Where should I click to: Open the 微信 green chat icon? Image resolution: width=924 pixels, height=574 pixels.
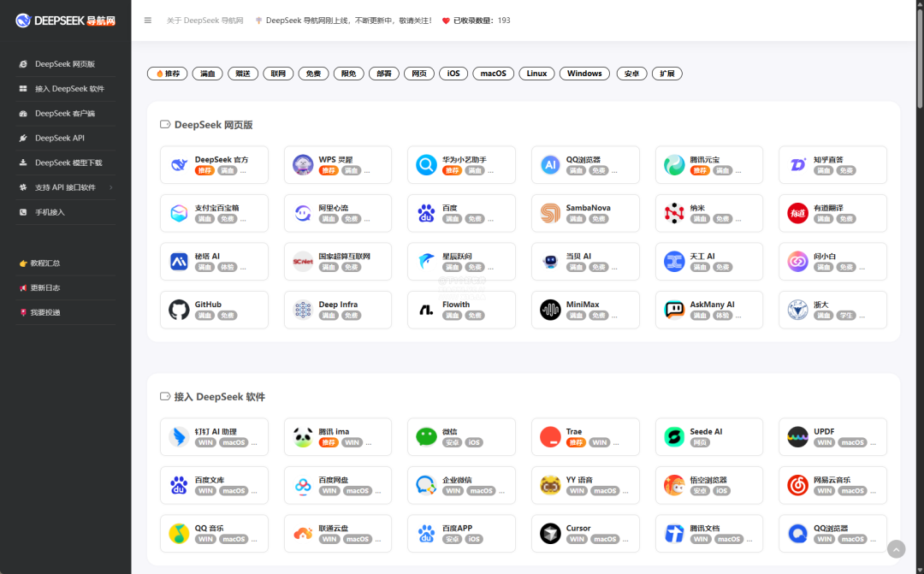pos(427,436)
